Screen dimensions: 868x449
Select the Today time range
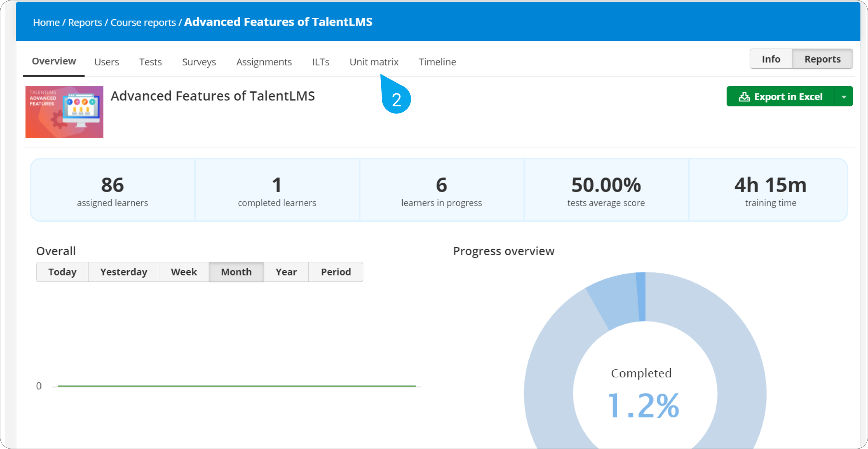click(x=62, y=272)
